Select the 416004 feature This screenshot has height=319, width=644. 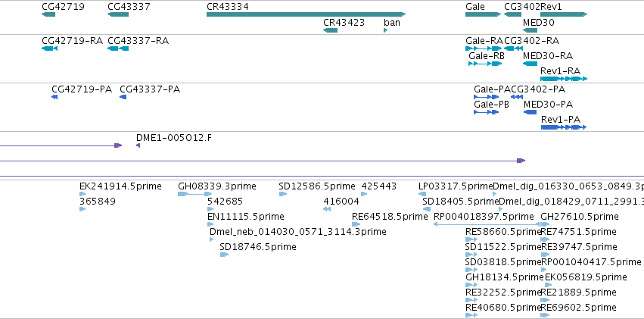click(x=327, y=209)
